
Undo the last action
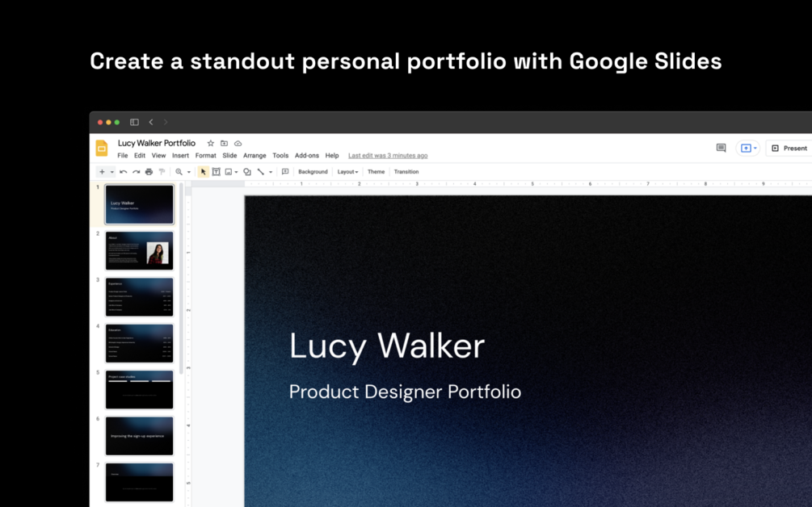[x=124, y=172]
